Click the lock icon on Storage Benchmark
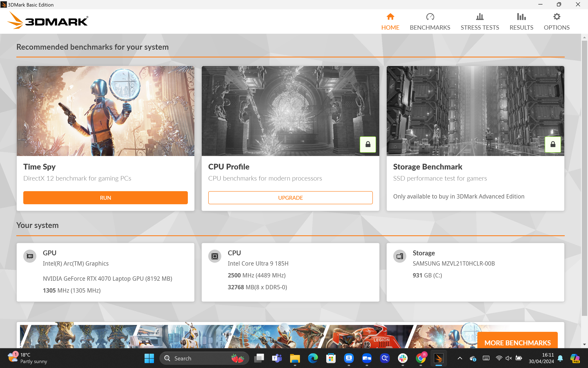The width and height of the screenshot is (588, 368). (x=553, y=145)
